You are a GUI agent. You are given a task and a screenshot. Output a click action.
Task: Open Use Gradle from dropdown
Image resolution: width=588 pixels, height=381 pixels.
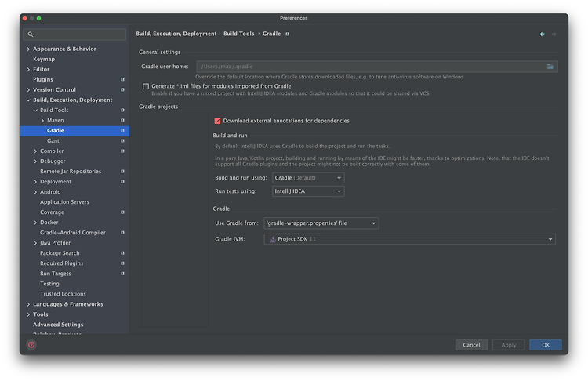[321, 223]
